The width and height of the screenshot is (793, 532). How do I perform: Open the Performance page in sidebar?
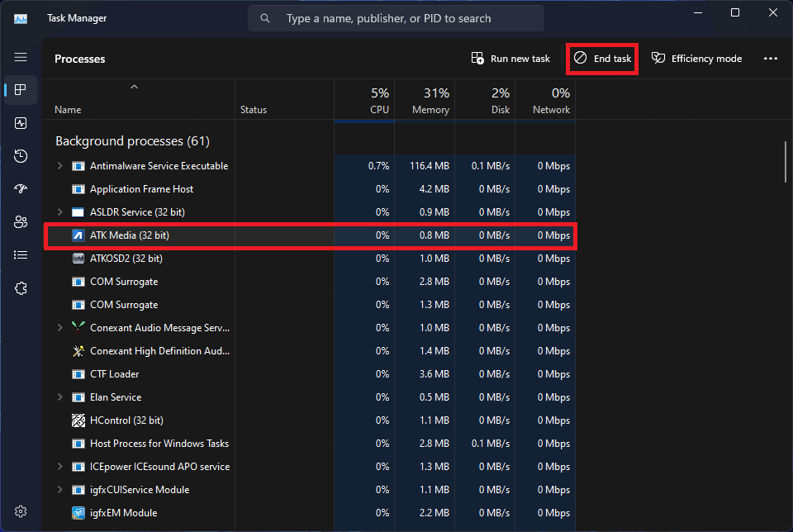pos(21,123)
